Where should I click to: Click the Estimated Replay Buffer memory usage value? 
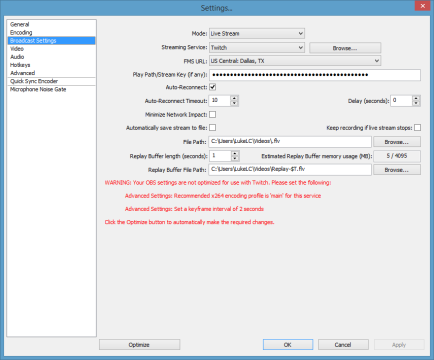click(x=397, y=156)
